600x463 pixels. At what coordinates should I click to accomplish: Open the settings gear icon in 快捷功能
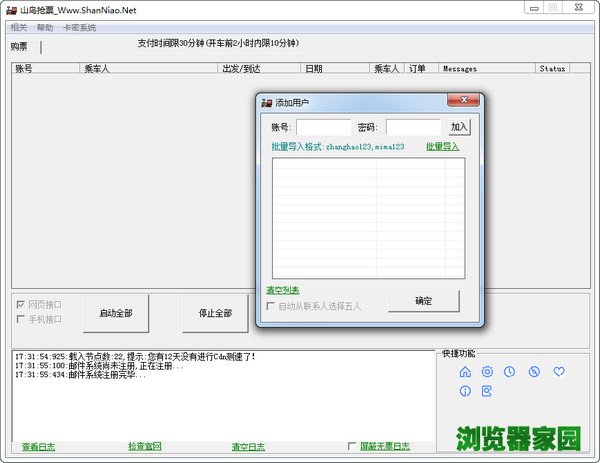point(488,372)
